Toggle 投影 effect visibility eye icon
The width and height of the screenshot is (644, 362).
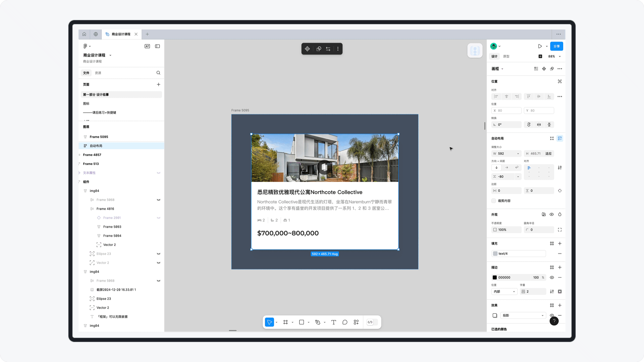552,315
